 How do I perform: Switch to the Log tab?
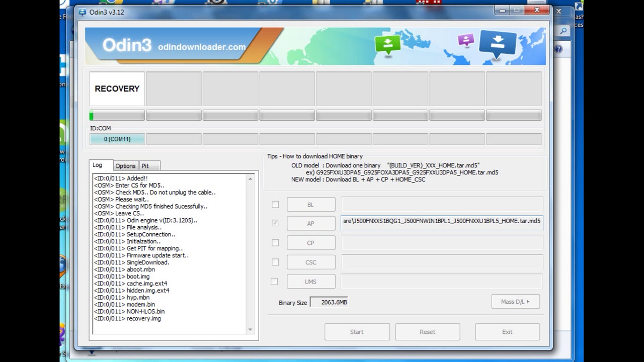(101, 165)
